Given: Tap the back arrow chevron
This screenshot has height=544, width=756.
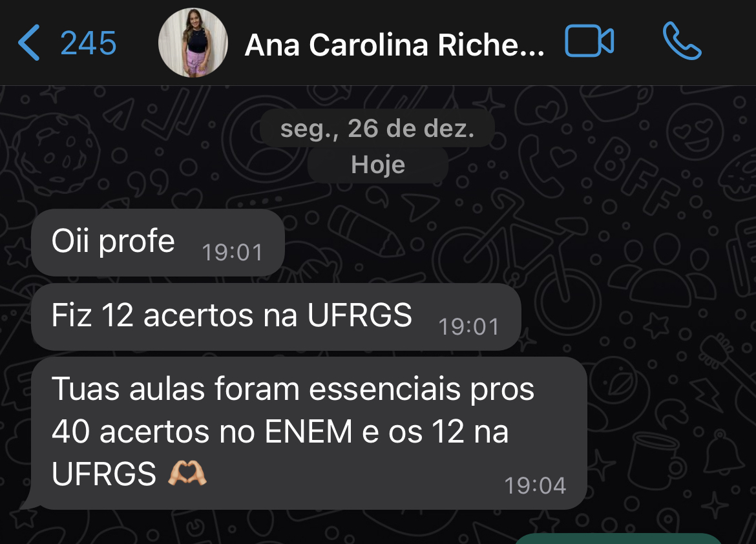Looking at the screenshot, I should pos(28,43).
